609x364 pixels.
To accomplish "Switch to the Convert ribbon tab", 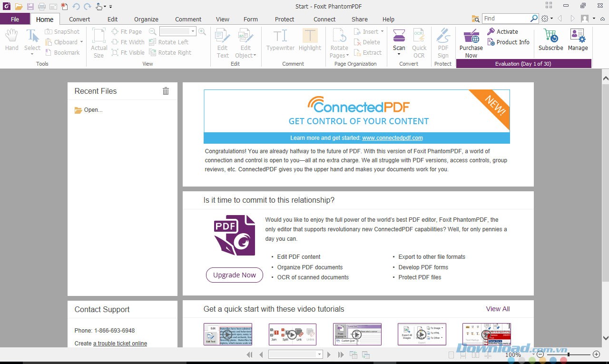I will click(x=79, y=19).
